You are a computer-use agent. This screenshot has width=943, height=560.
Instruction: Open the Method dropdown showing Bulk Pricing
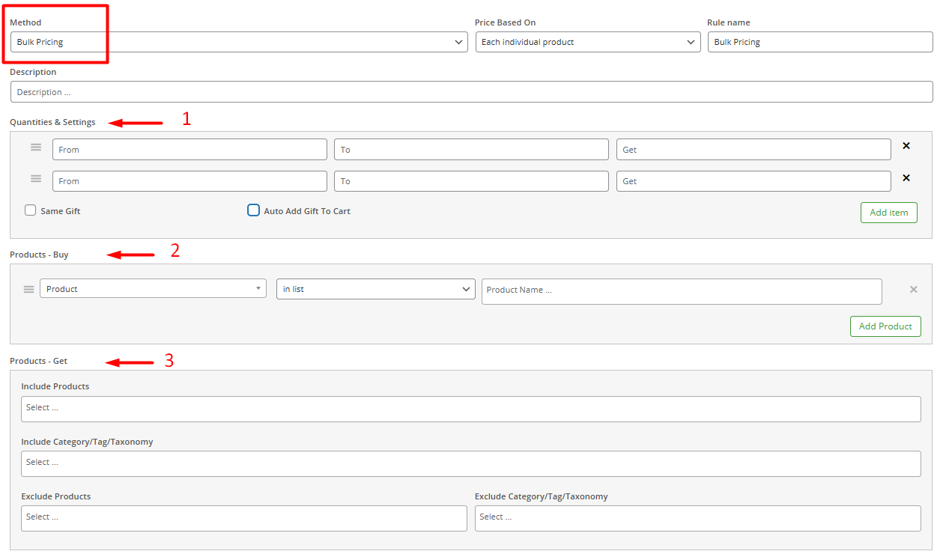click(240, 42)
